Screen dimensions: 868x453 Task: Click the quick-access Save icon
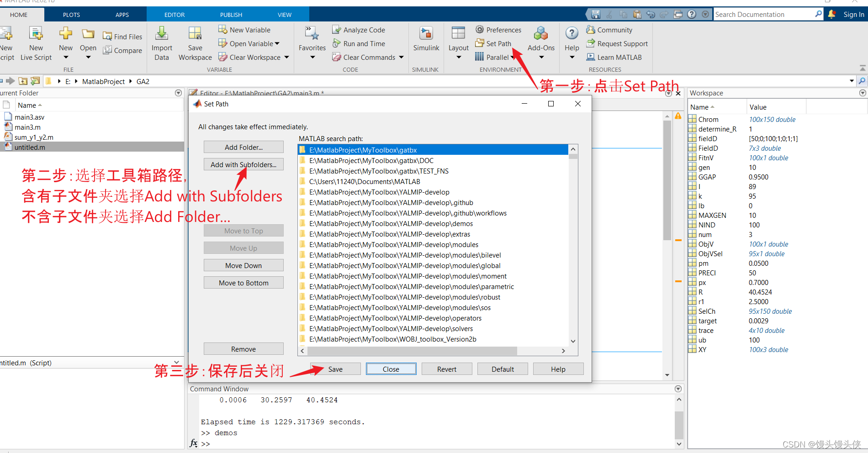tap(596, 14)
